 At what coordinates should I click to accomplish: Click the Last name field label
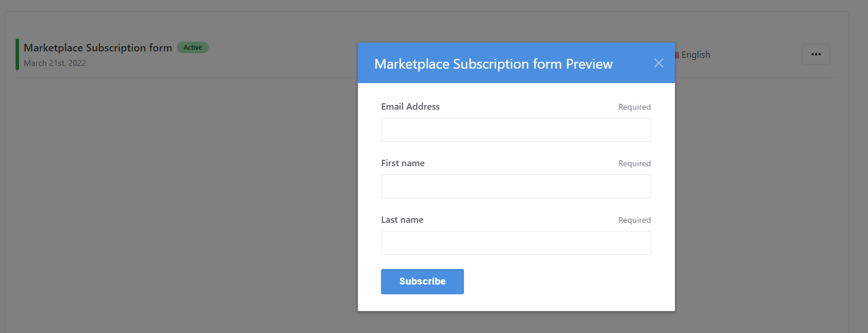[x=402, y=220]
